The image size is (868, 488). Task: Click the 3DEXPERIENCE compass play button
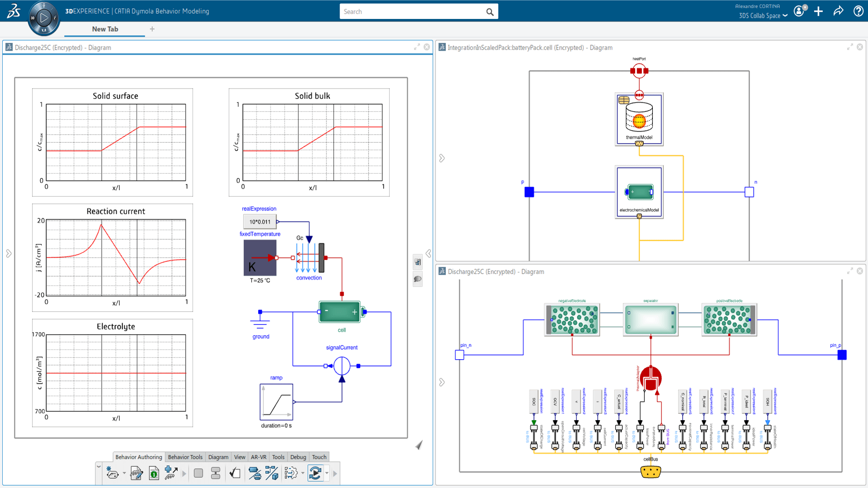44,18
